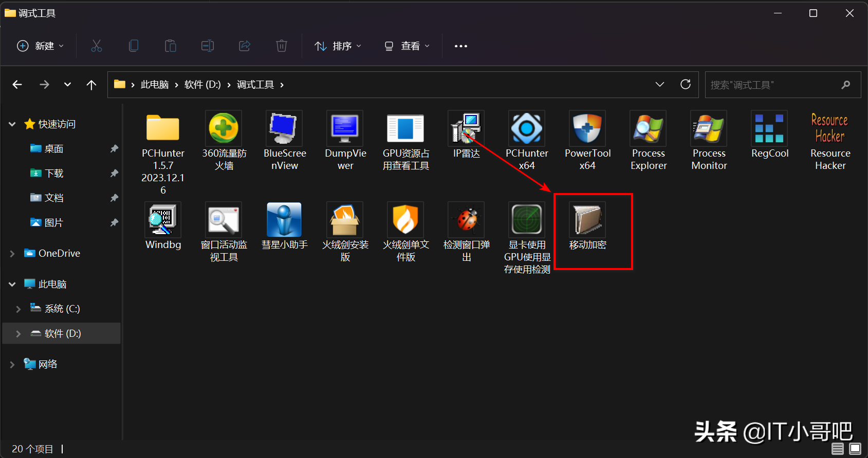Unpin 桌面 from quick access
Viewport: 868px width, 458px height.
point(114,149)
